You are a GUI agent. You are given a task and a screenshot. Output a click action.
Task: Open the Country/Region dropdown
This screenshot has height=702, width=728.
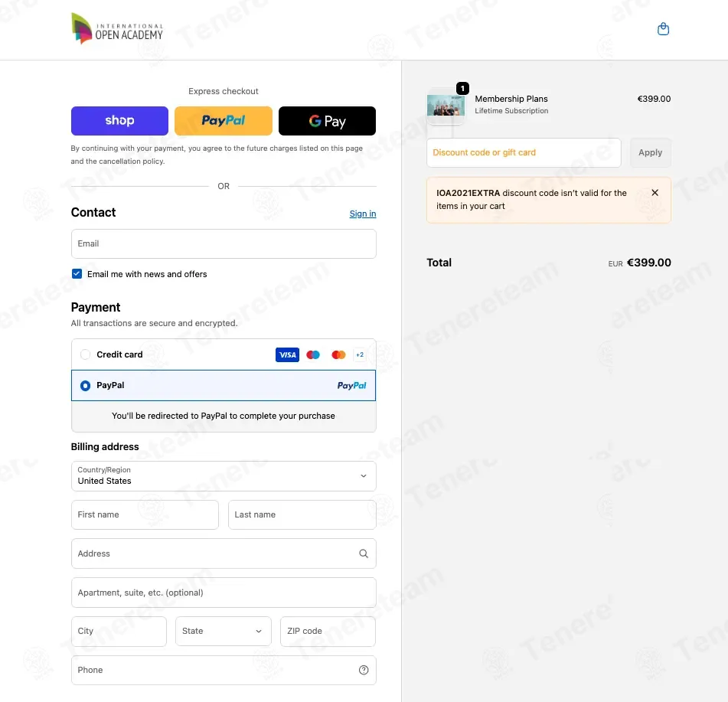point(224,476)
